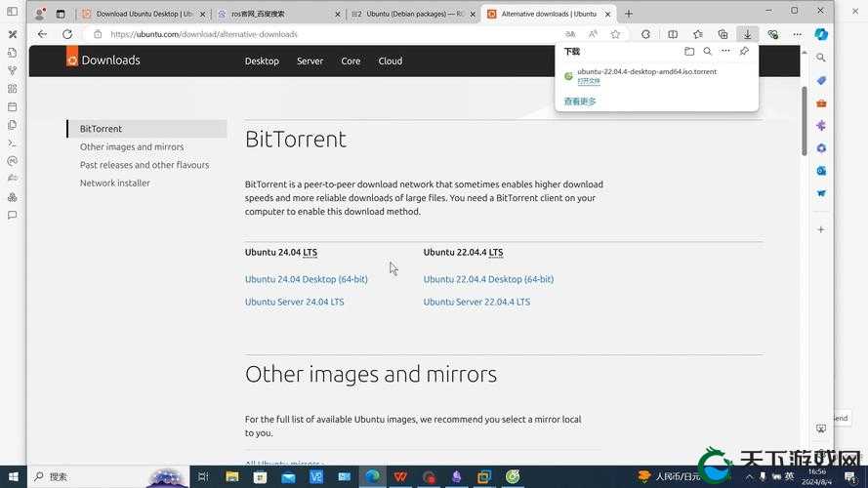The width and height of the screenshot is (868, 488).
Task: Add page to favorites with the star icon
Action: (615, 34)
